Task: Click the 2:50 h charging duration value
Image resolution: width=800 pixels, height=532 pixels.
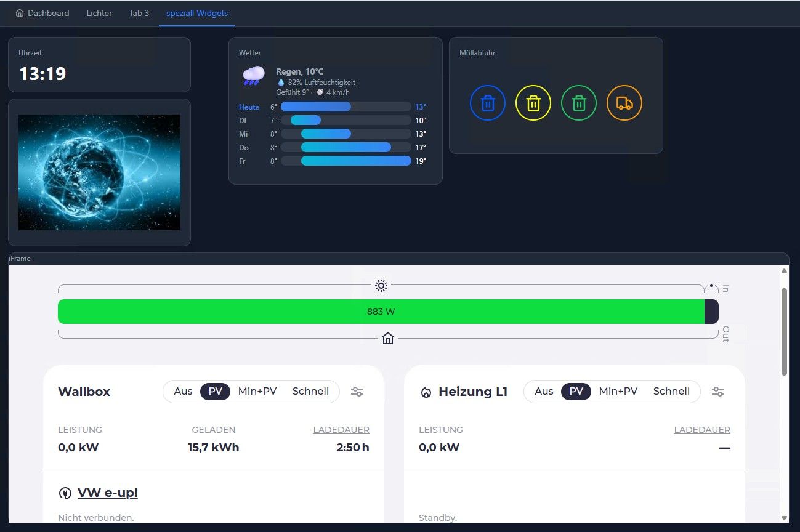Action: tap(353, 448)
